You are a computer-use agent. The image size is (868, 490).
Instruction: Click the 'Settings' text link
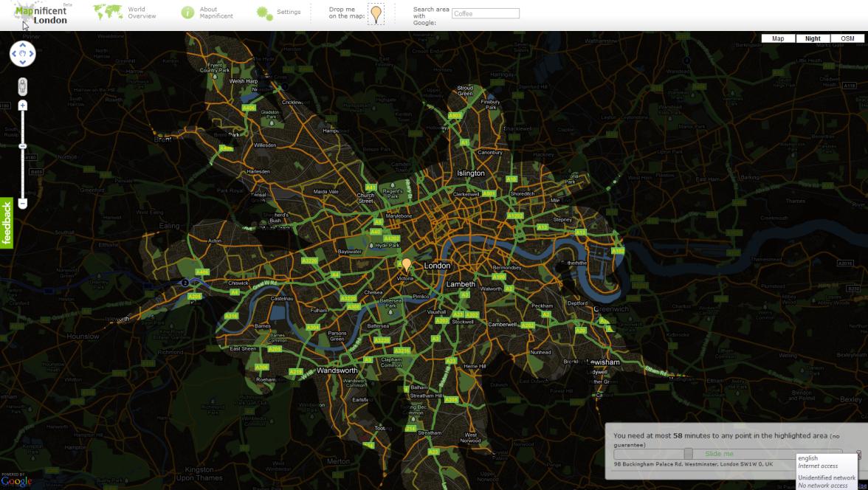pyautogui.click(x=289, y=12)
